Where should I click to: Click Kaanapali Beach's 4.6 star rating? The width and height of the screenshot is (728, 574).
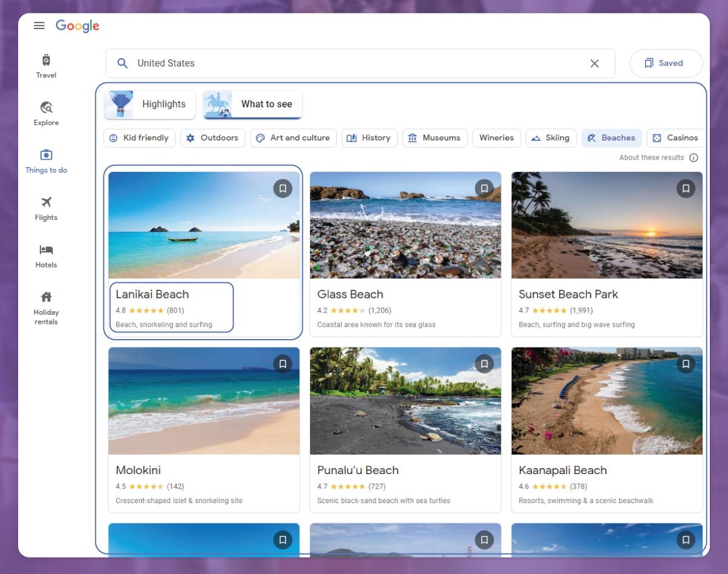553,486
